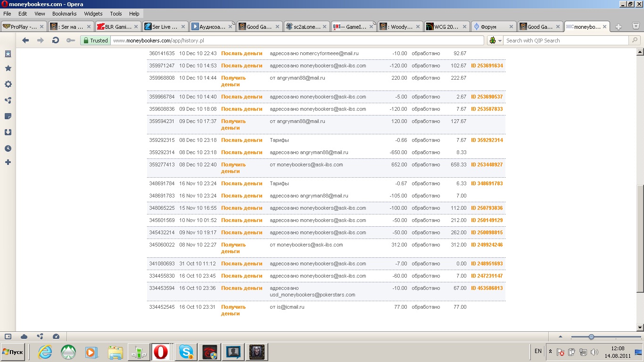Screen dimensions: 644x362
Task: Click the password manager key icon
Action: pyautogui.click(x=71, y=41)
